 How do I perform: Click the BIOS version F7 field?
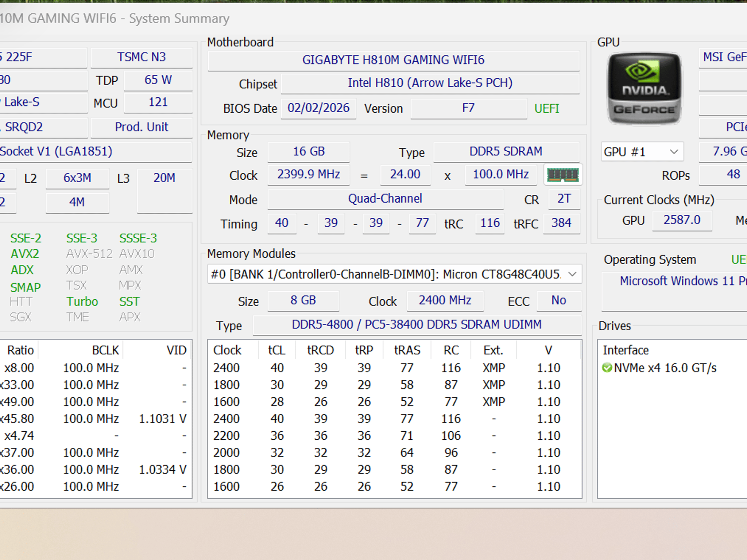click(x=469, y=108)
